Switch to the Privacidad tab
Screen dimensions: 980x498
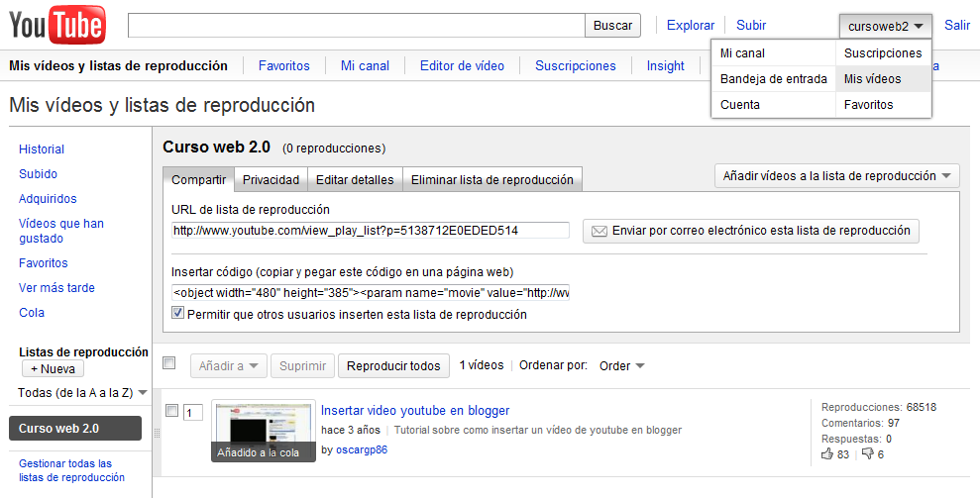point(271,179)
